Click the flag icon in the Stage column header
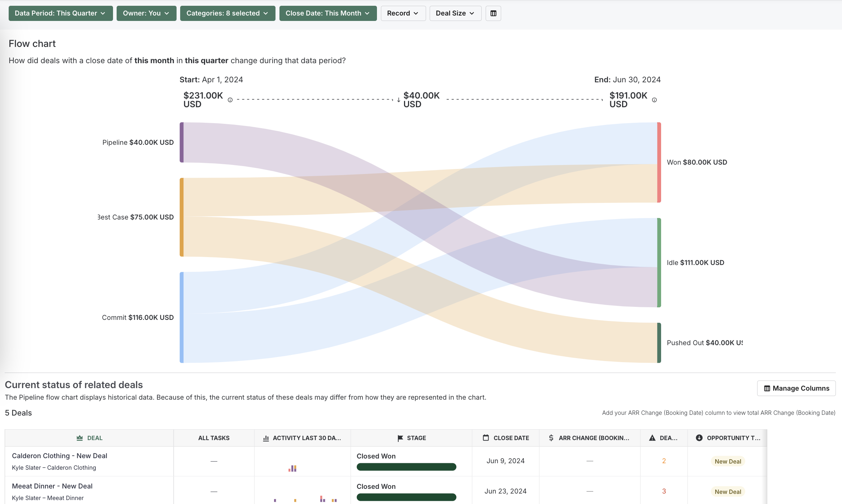 point(399,438)
